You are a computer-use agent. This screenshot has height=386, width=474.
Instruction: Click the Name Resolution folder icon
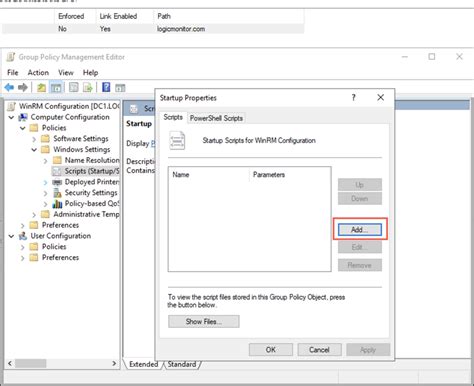57,160
